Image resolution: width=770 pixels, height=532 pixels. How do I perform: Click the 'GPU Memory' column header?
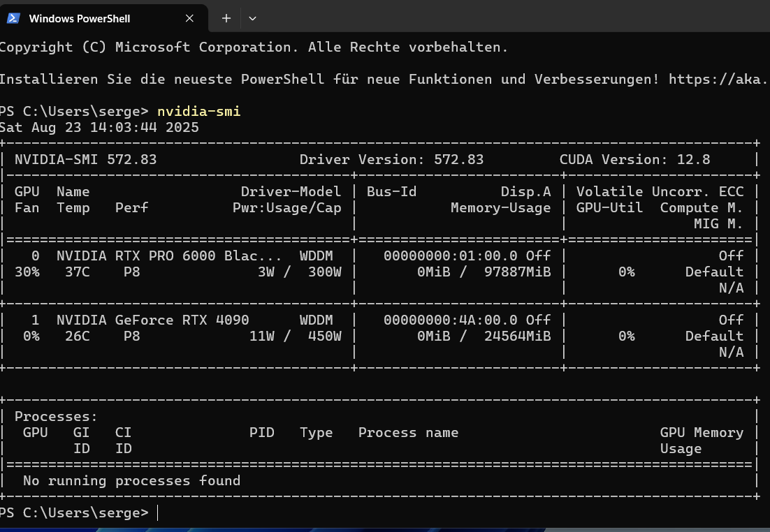(702, 432)
